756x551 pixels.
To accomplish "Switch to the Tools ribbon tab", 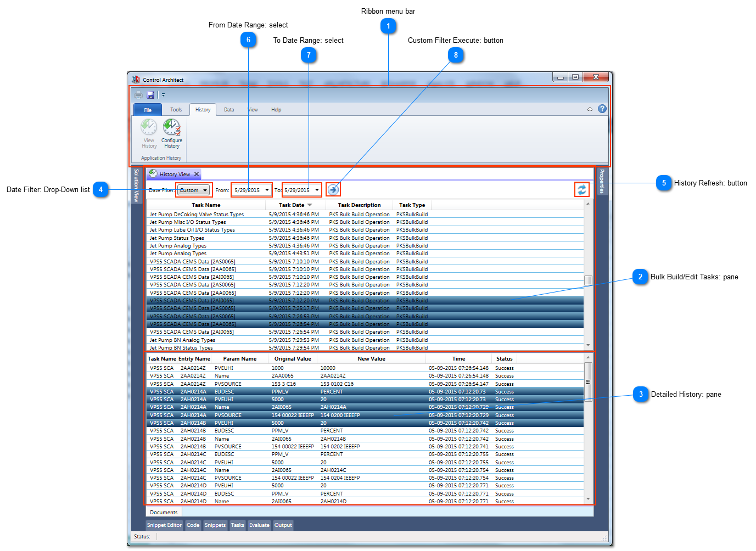I will tap(176, 110).
